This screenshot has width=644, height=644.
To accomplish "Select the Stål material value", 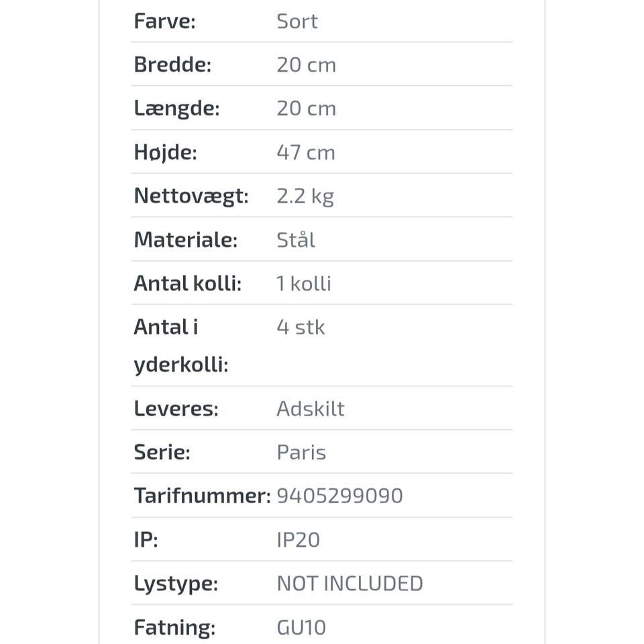I will point(296,239).
